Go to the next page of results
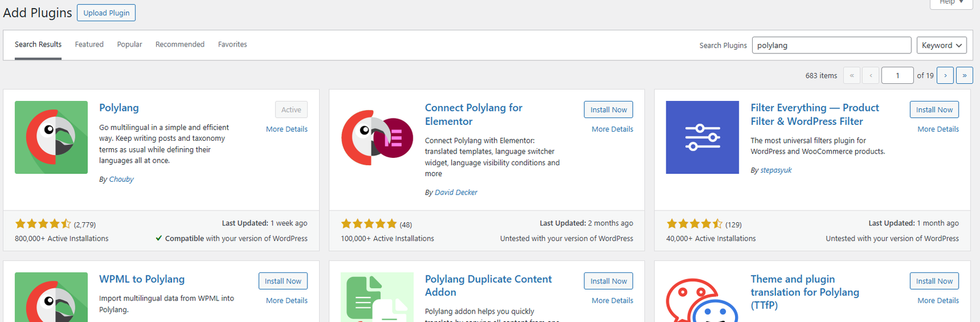This screenshot has height=322, width=980. click(x=945, y=75)
